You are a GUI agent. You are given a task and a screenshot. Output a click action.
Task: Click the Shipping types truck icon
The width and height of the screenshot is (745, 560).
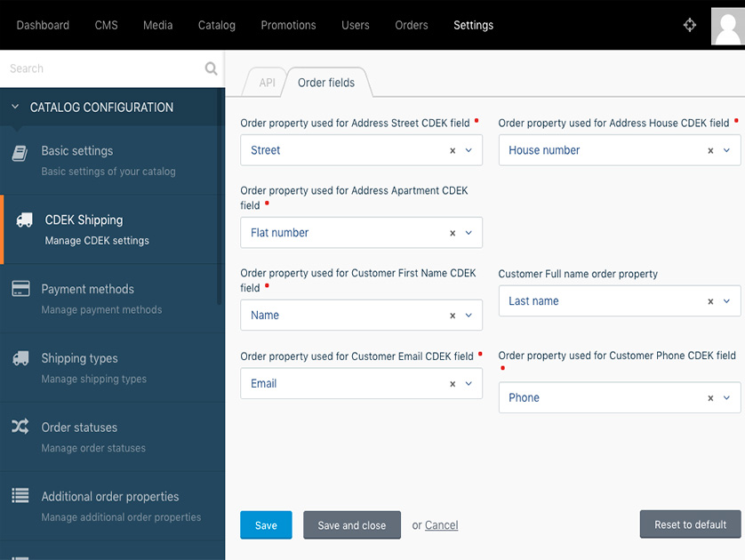click(x=20, y=358)
